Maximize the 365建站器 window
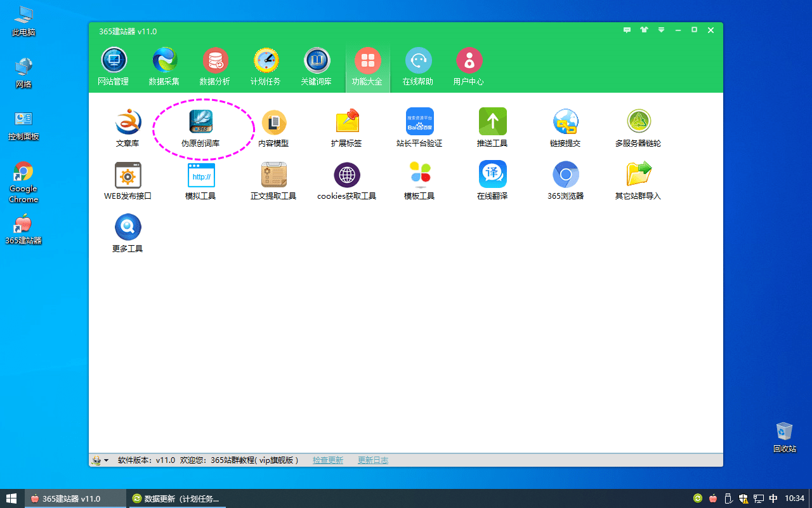The width and height of the screenshot is (812, 508). coord(695,30)
